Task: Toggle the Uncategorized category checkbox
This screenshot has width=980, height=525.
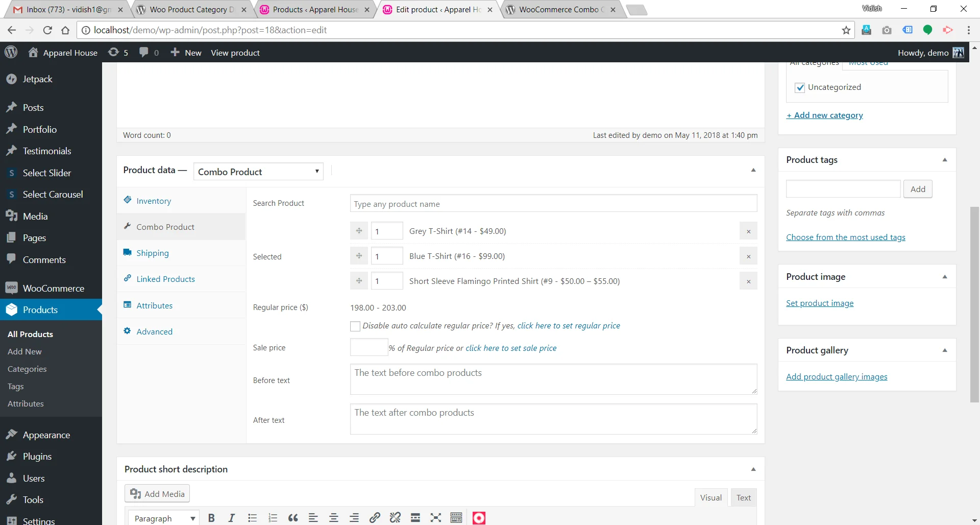Action: 800,87
